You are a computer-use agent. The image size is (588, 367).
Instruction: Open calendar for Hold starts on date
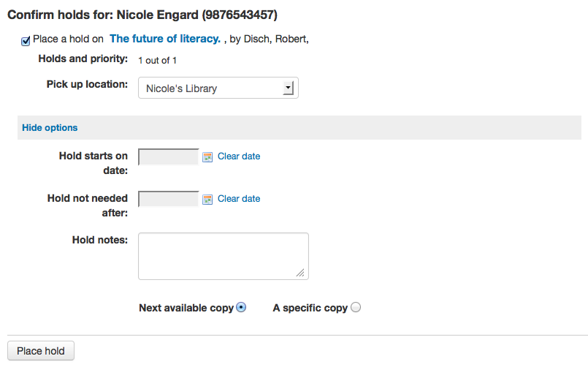pyautogui.click(x=207, y=157)
